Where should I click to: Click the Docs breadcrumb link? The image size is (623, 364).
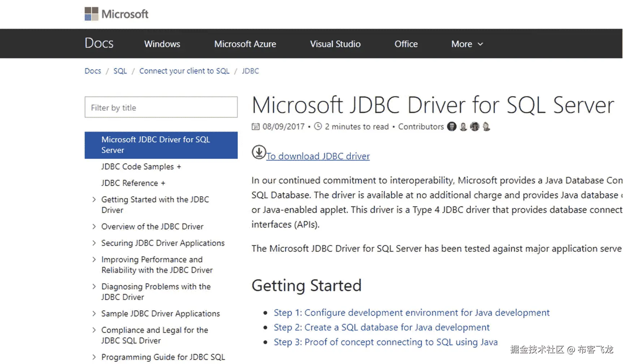93,71
